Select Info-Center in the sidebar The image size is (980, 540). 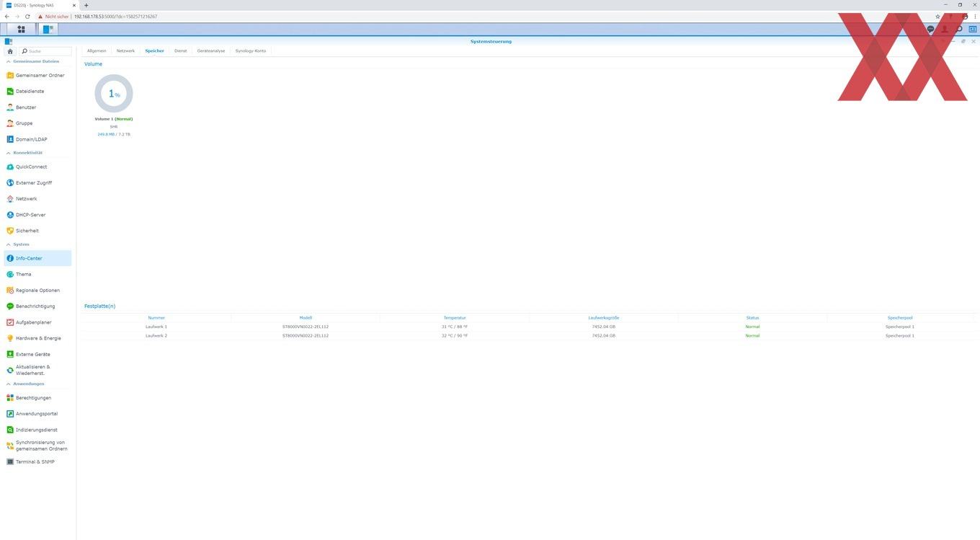tap(37, 258)
